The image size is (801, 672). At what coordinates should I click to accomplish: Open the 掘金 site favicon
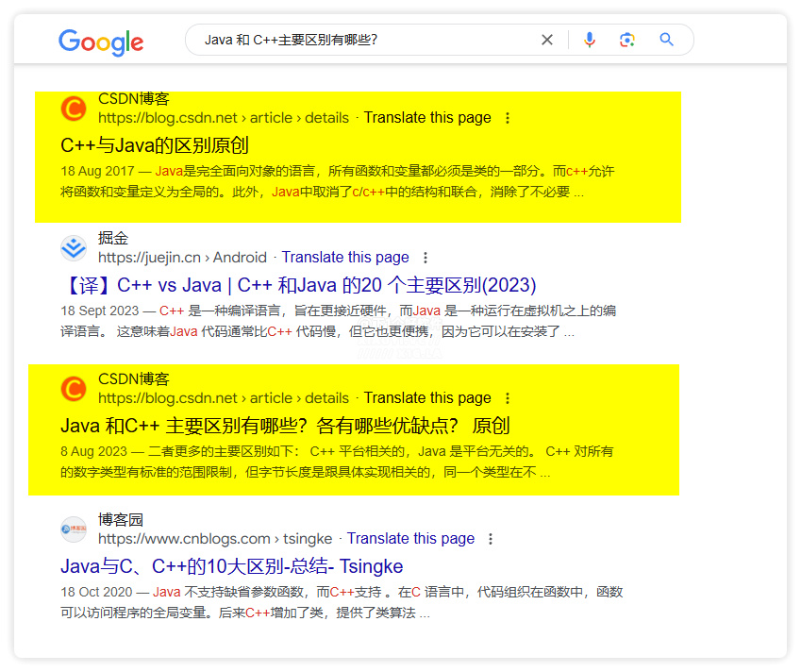pos(74,248)
